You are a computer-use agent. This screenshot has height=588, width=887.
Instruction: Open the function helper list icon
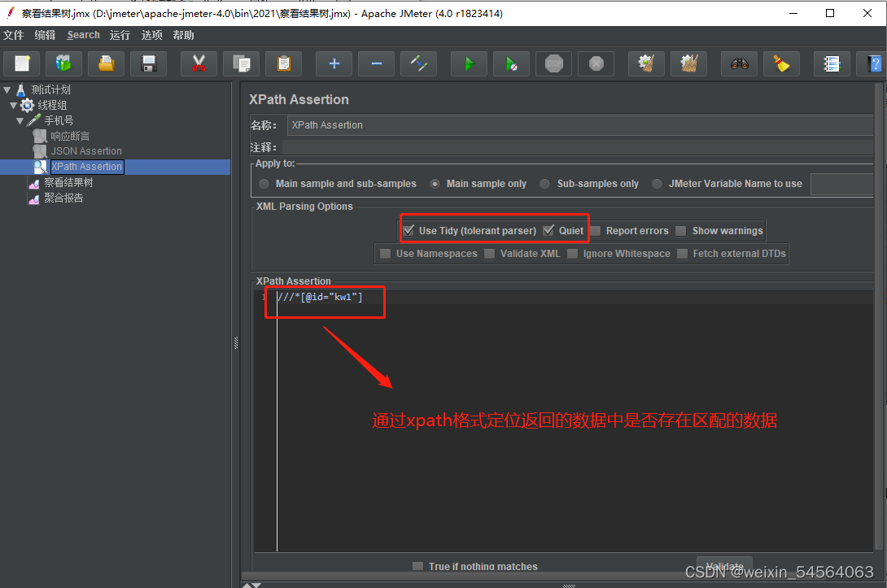pyautogui.click(x=832, y=63)
